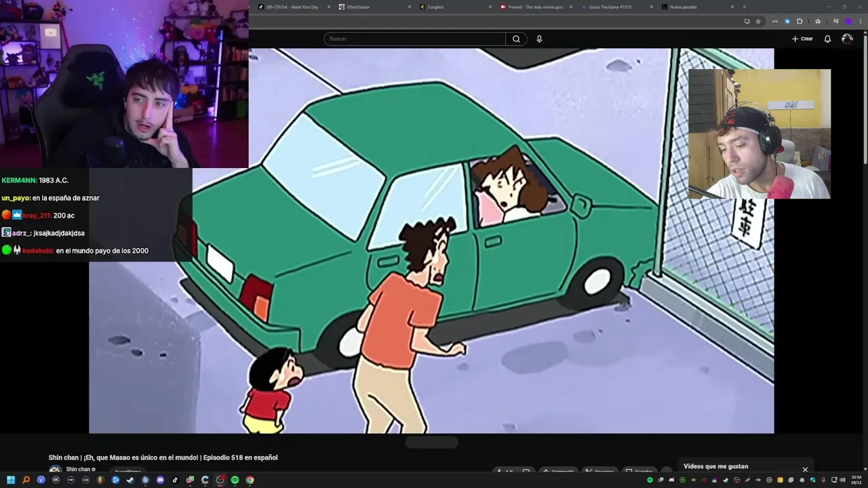868x488 pixels.
Task: Open the Windows Start menu
Action: (11, 480)
